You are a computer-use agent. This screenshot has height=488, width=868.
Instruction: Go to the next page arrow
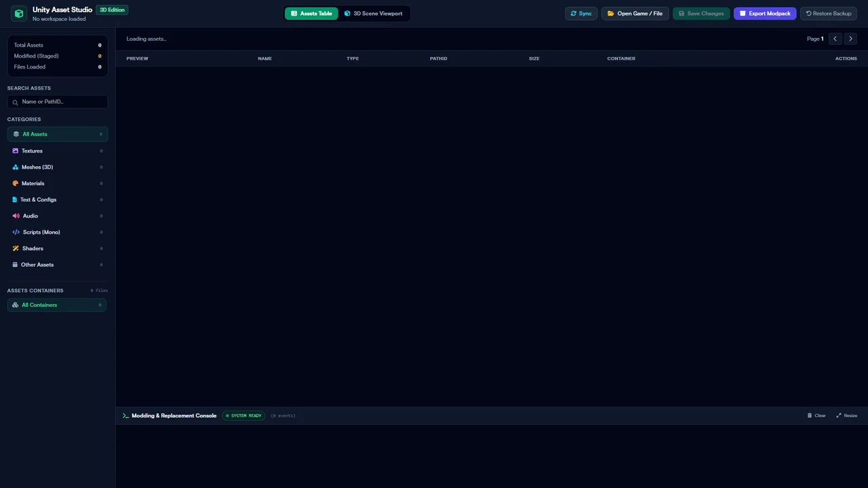pyautogui.click(x=850, y=39)
